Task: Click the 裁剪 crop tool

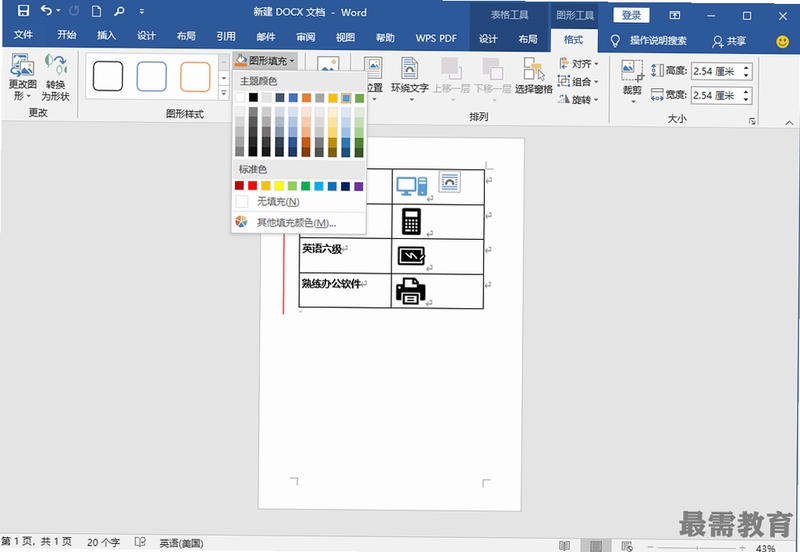Action: pyautogui.click(x=632, y=82)
